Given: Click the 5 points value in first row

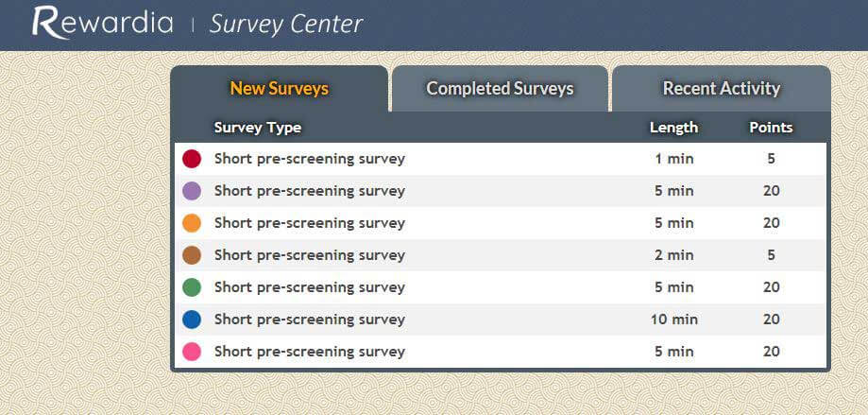Looking at the screenshot, I should pos(771,159).
